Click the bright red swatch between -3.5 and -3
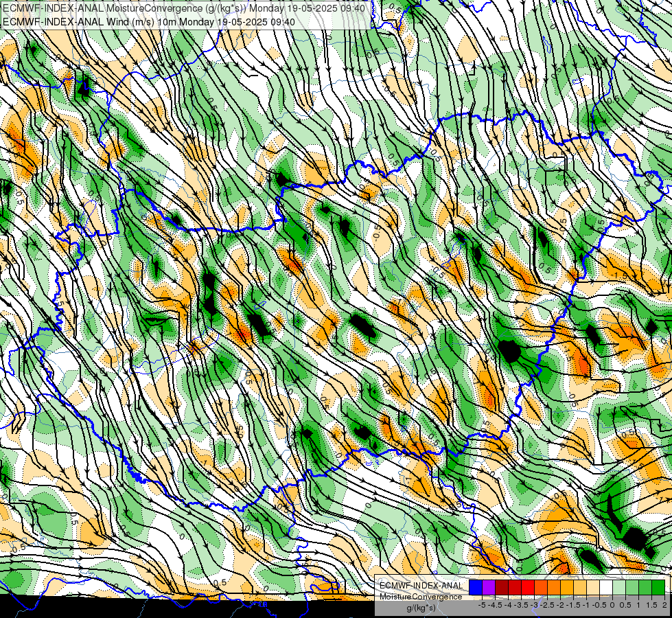672x618 pixels. (x=528, y=588)
